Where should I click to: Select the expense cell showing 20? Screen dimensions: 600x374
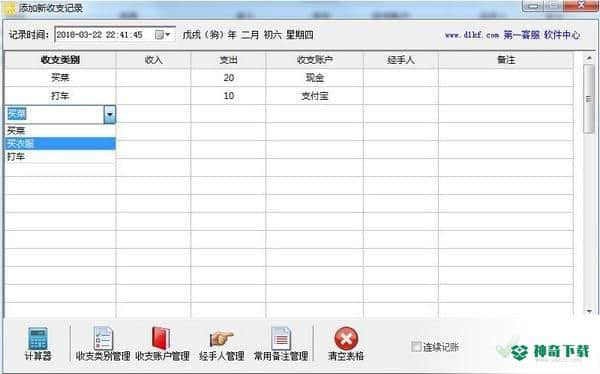tap(228, 78)
